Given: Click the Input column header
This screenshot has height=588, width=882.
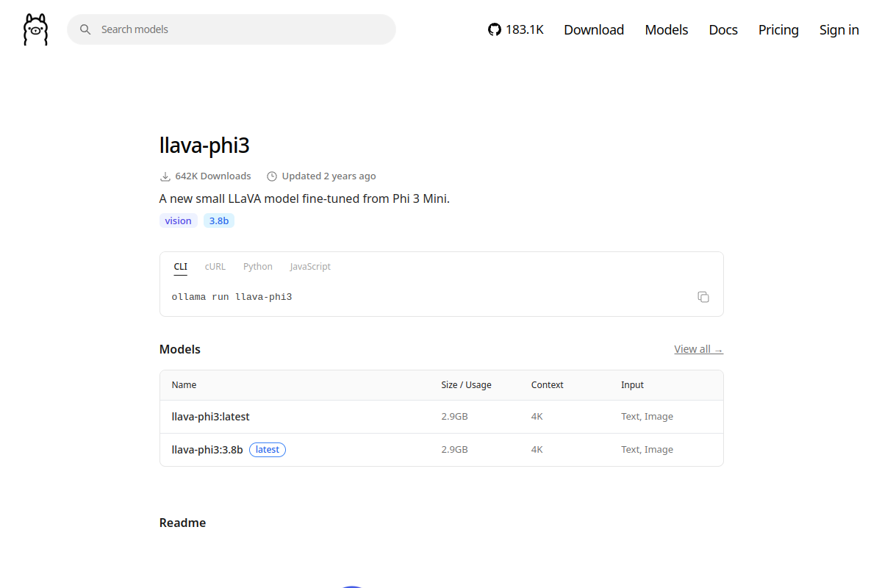Looking at the screenshot, I should pos(632,385).
